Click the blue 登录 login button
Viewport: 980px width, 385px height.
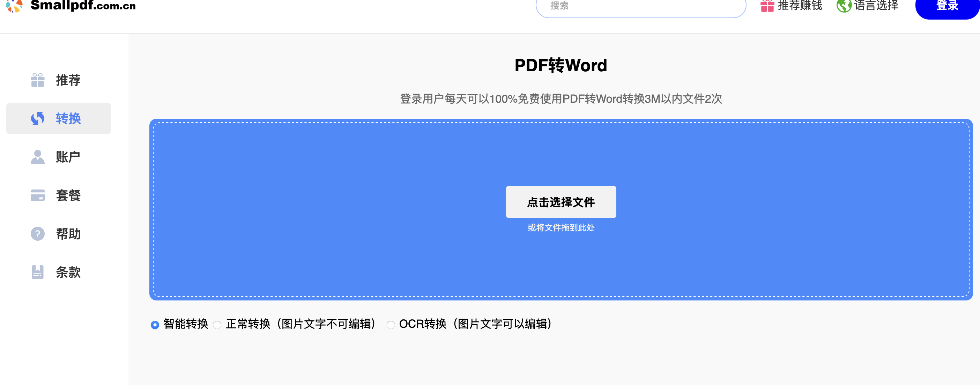[946, 7]
